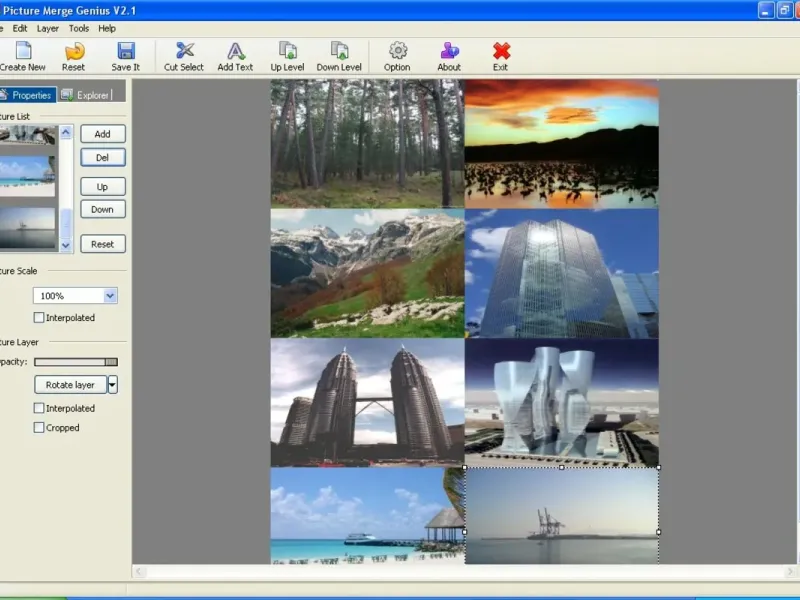Check the Cropped option
The height and width of the screenshot is (600, 800).
click(39, 428)
